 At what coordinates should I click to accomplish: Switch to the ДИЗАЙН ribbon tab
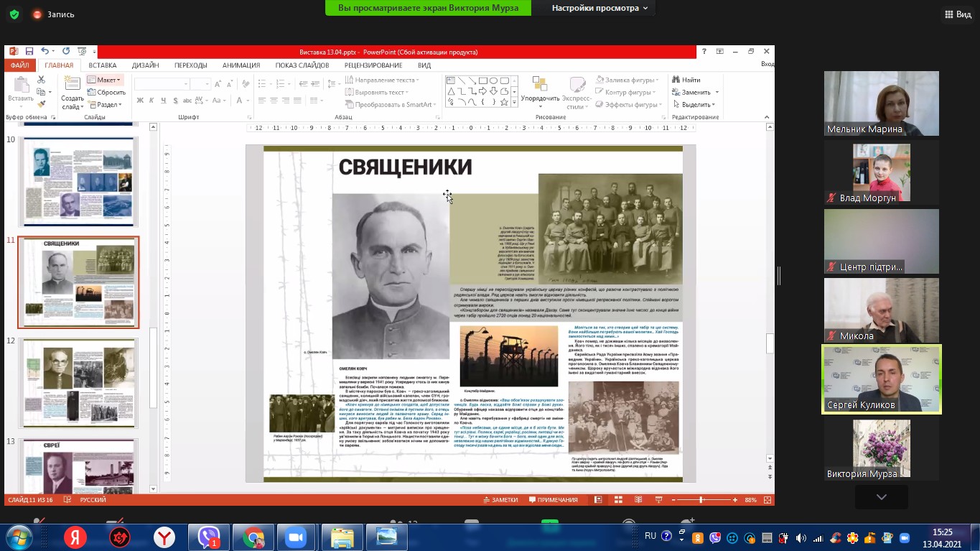(x=145, y=65)
